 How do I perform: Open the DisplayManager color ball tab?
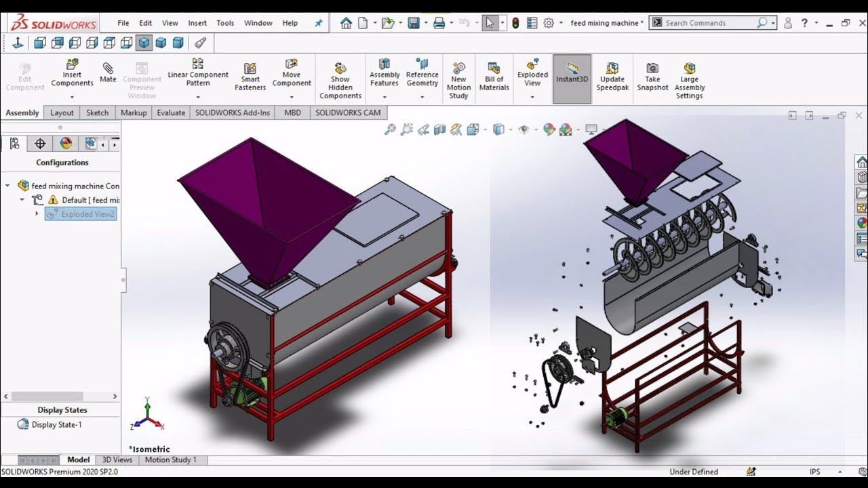66,144
